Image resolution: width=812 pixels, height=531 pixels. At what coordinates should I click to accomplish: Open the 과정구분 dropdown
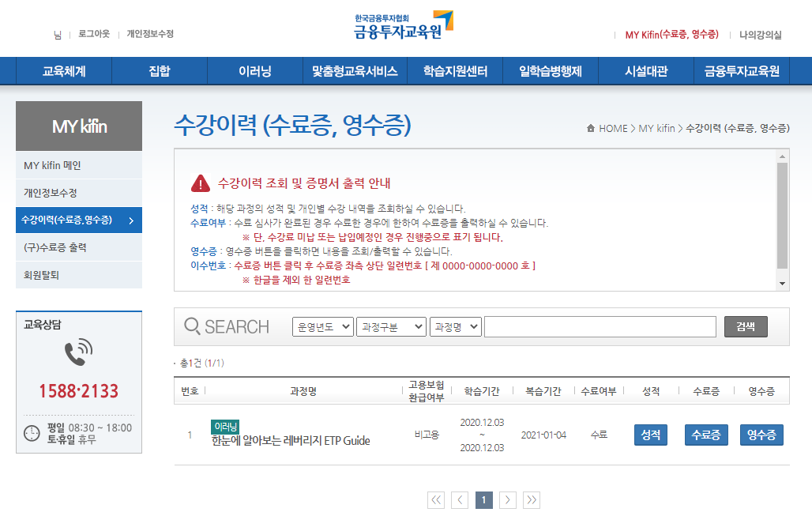coord(391,327)
